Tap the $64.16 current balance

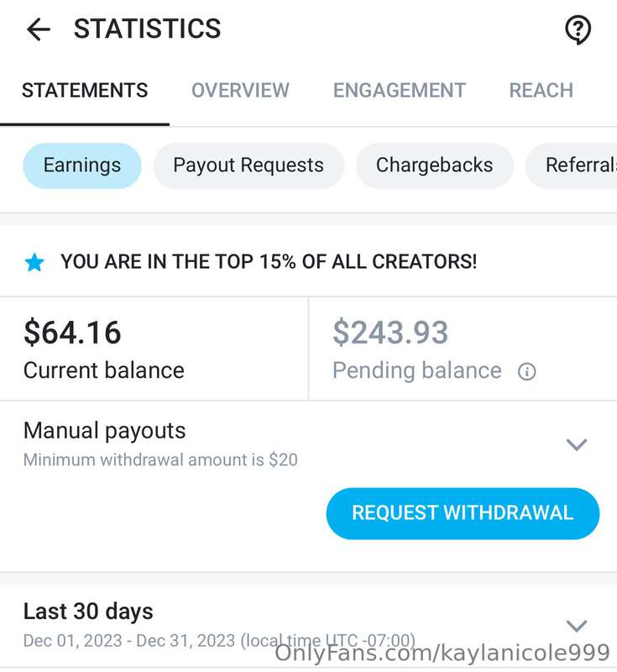point(72,333)
